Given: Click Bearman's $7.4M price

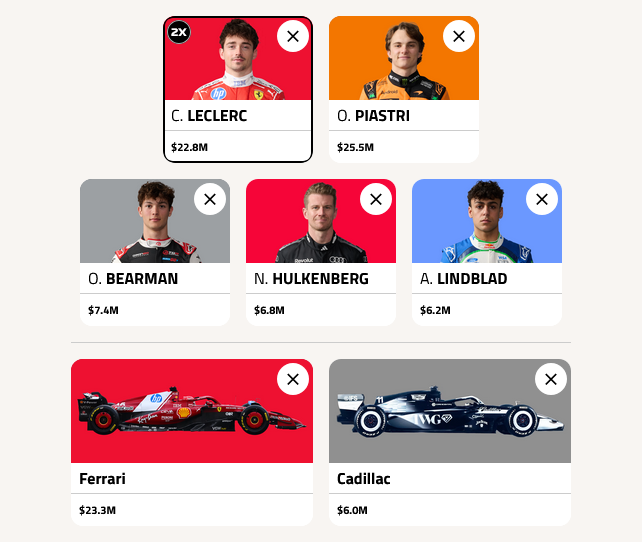Looking at the screenshot, I should pos(103,310).
